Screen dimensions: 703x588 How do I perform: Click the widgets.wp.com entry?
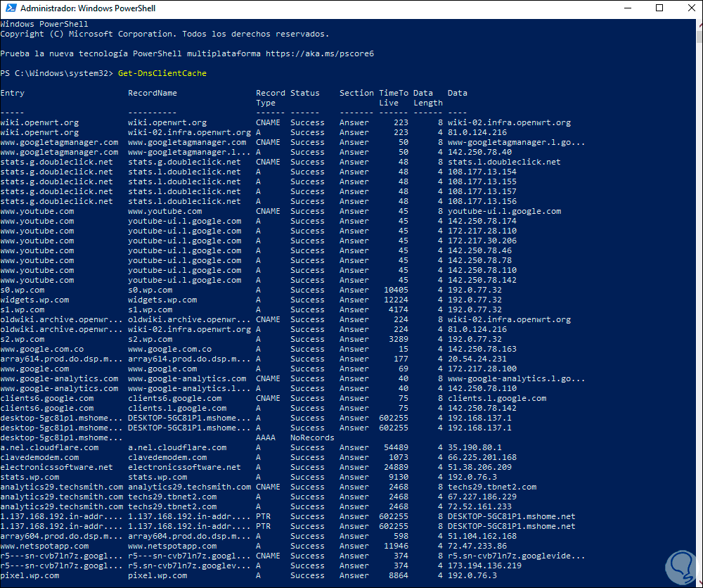click(35, 300)
